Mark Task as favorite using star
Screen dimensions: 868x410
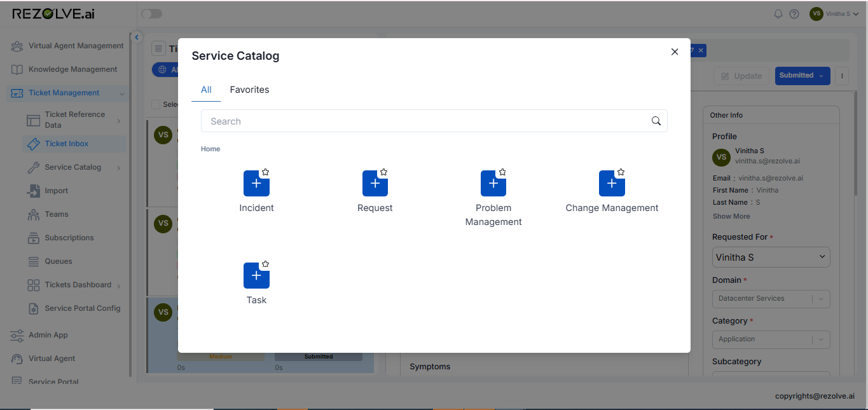click(x=265, y=264)
